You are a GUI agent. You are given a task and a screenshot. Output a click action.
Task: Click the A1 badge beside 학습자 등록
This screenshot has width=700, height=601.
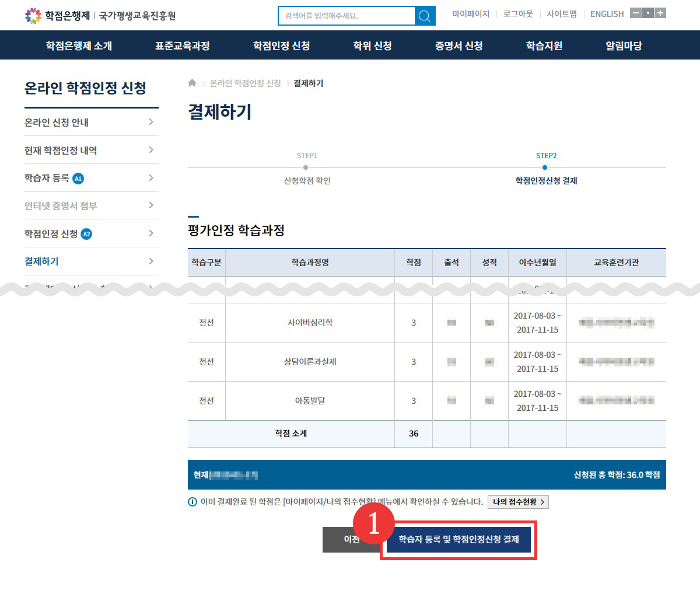(78, 179)
